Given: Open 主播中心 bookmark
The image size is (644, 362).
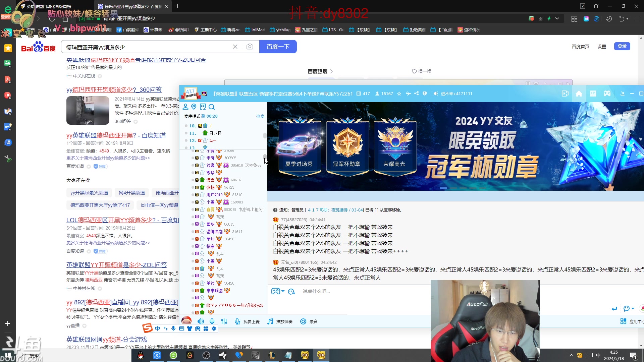Looking at the screenshot, I should coord(205,30).
